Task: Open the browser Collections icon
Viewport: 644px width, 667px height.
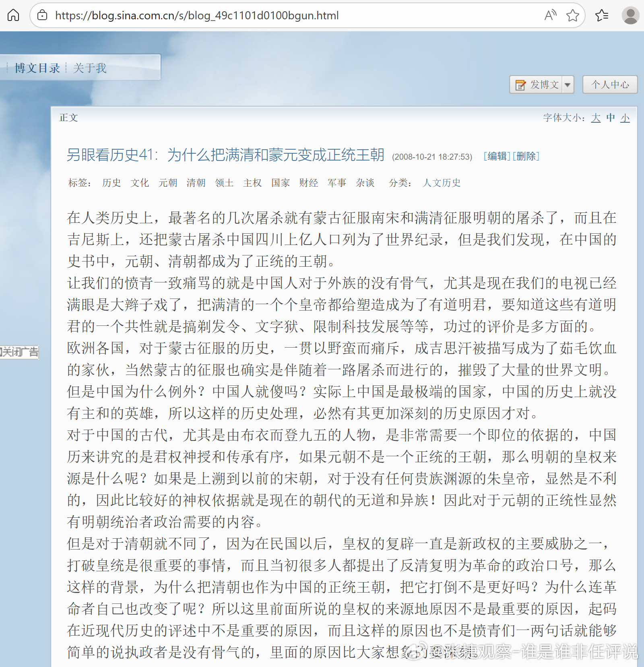Action: point(602,15)
